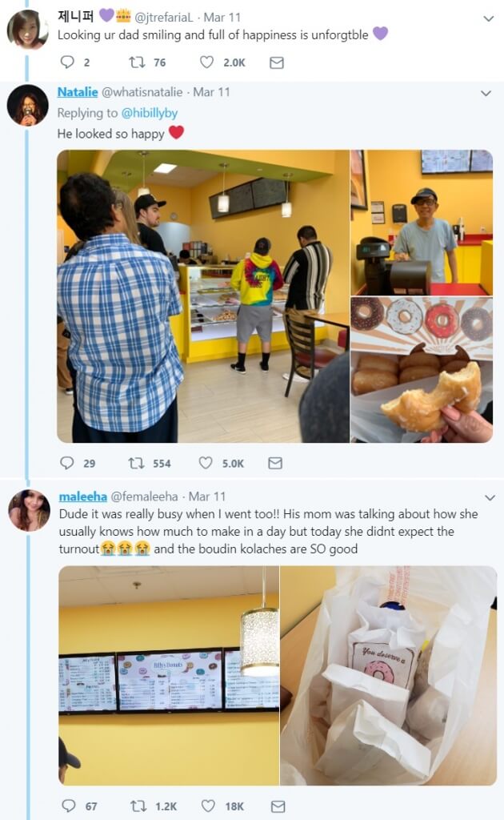
Task: Retweet the tweet with 76 retweets
Action: coord(137,62)
